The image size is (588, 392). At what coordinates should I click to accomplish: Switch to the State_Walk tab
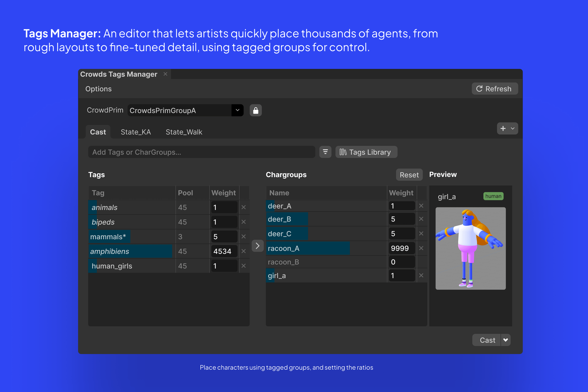click(184, 132)
